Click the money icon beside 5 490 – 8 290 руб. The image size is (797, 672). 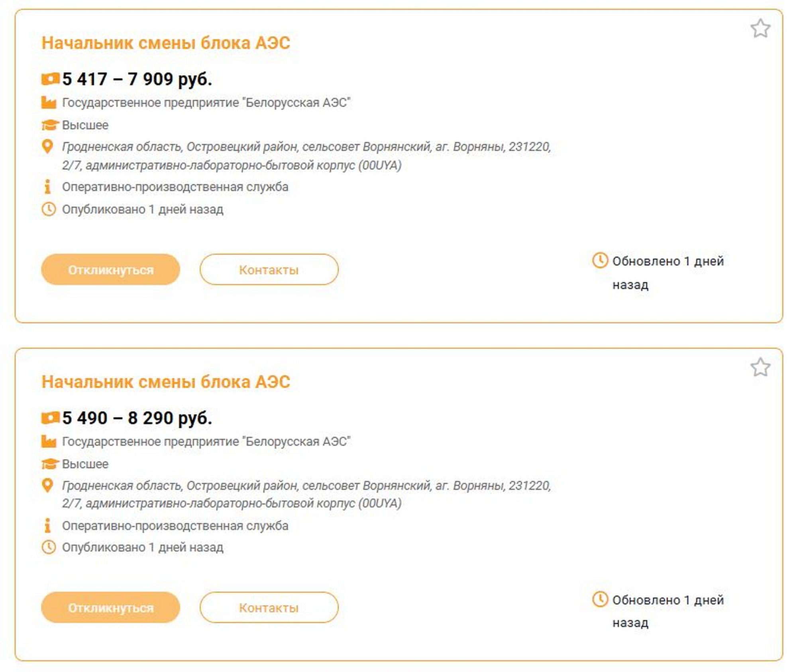click(50, 418)
